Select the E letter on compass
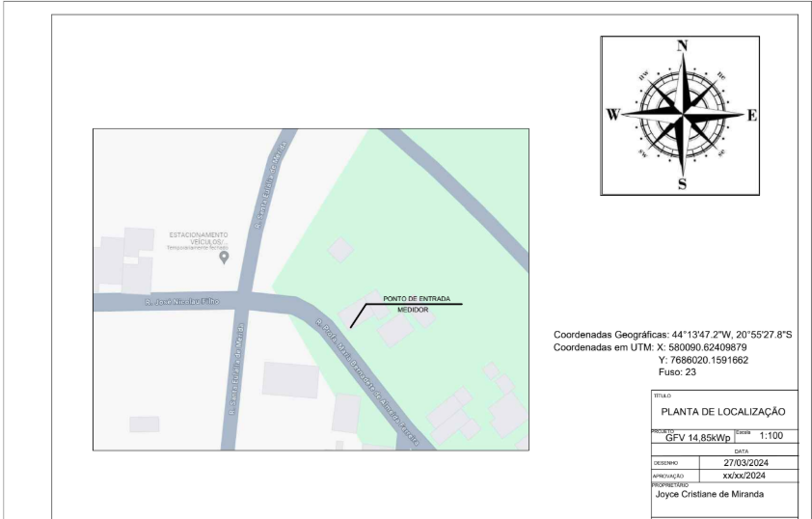This screenshot has width=812, height=519. point(752,115)
